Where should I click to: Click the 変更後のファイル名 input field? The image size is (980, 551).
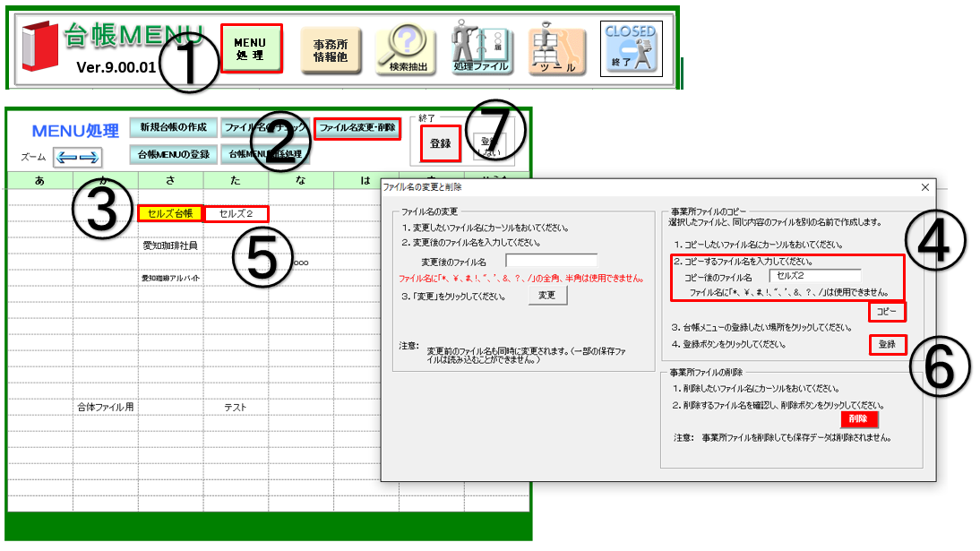(x=551, y=261)
